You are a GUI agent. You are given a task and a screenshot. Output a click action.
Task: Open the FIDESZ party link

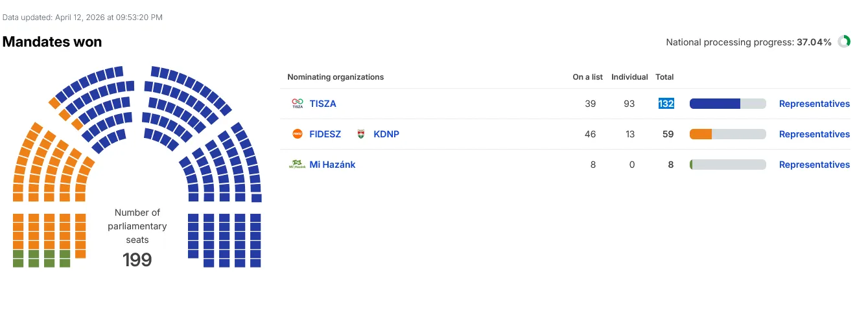325,134
